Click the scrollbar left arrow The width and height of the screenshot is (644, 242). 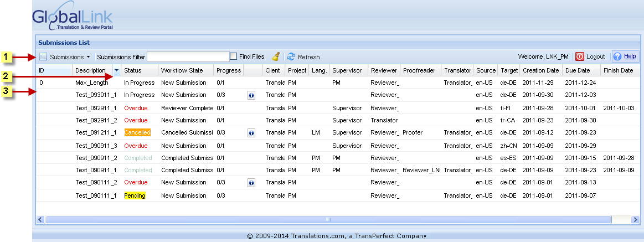pos(40,220)
